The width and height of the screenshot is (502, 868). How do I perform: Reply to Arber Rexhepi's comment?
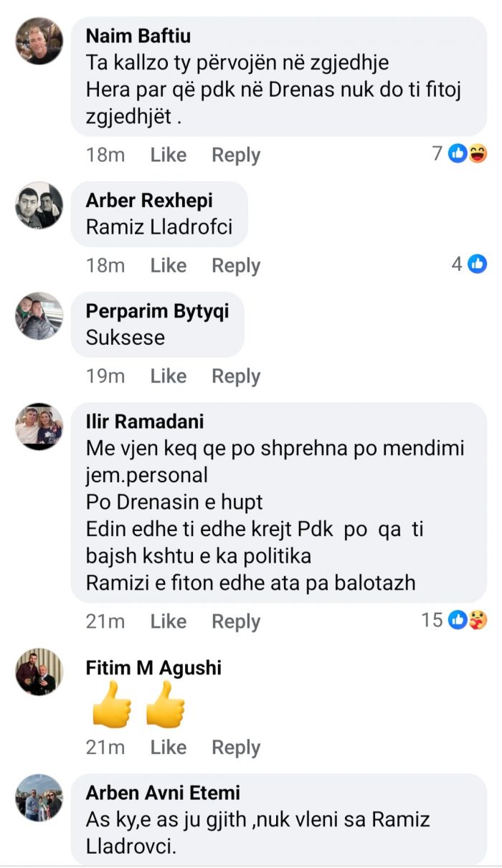click(x=235, y=266)
